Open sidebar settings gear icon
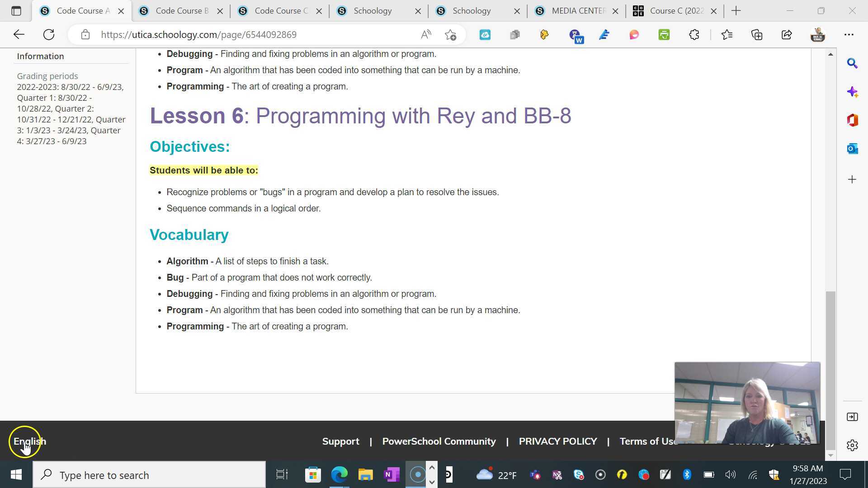Image resolution: width=868 pixels, height=488 pixels. (x=852, y=446)
